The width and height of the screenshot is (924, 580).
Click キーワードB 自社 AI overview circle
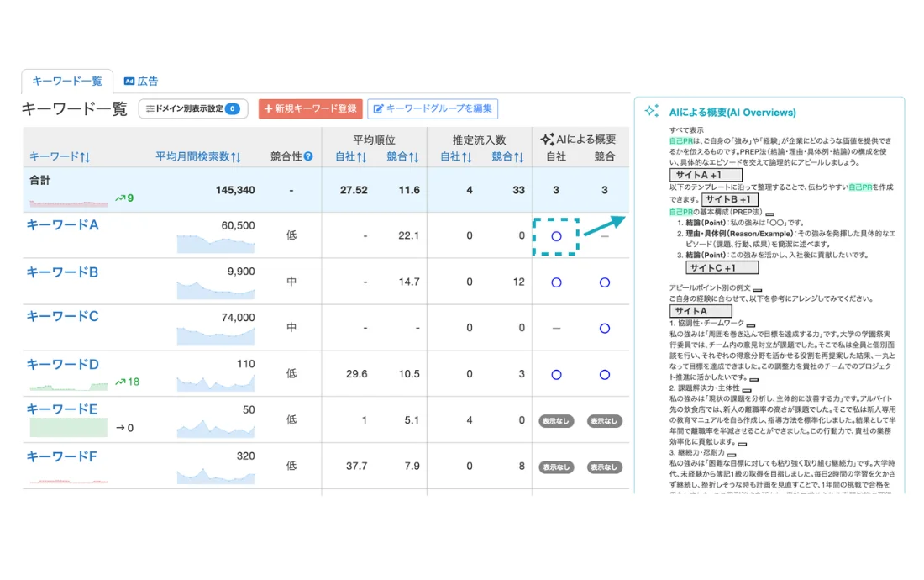coord(556,282)
